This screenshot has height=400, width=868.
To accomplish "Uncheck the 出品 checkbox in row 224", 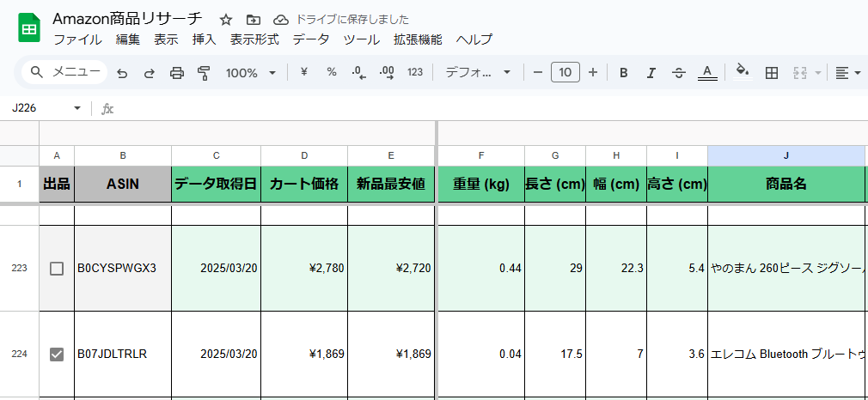I will click(x=57, y=355).
